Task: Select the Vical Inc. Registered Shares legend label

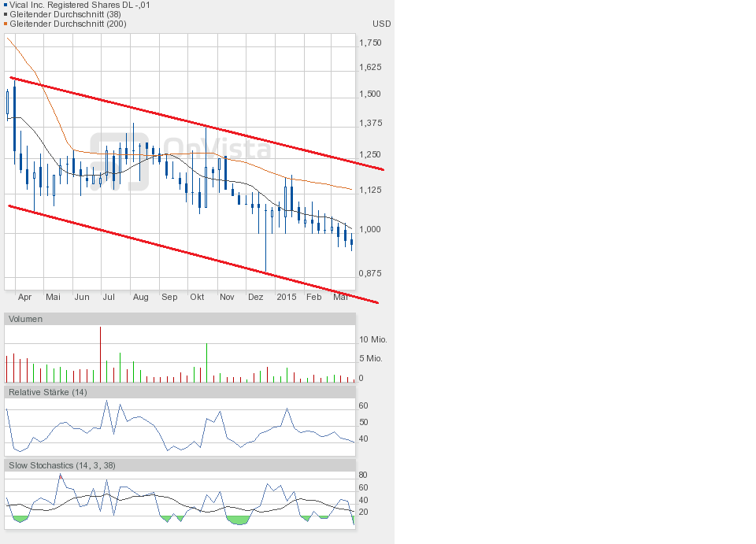Action: point(80,5)
